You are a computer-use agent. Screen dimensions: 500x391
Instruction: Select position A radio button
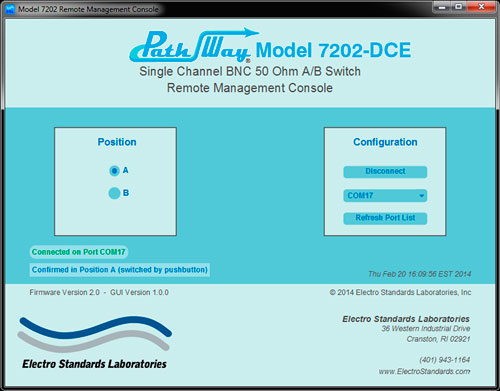(x=114, y=171)
